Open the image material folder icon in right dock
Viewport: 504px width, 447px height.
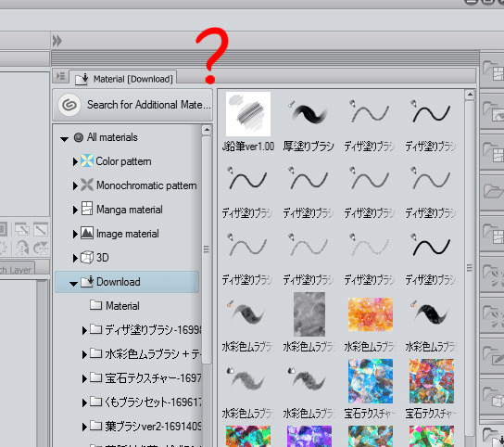coord(493,111)
